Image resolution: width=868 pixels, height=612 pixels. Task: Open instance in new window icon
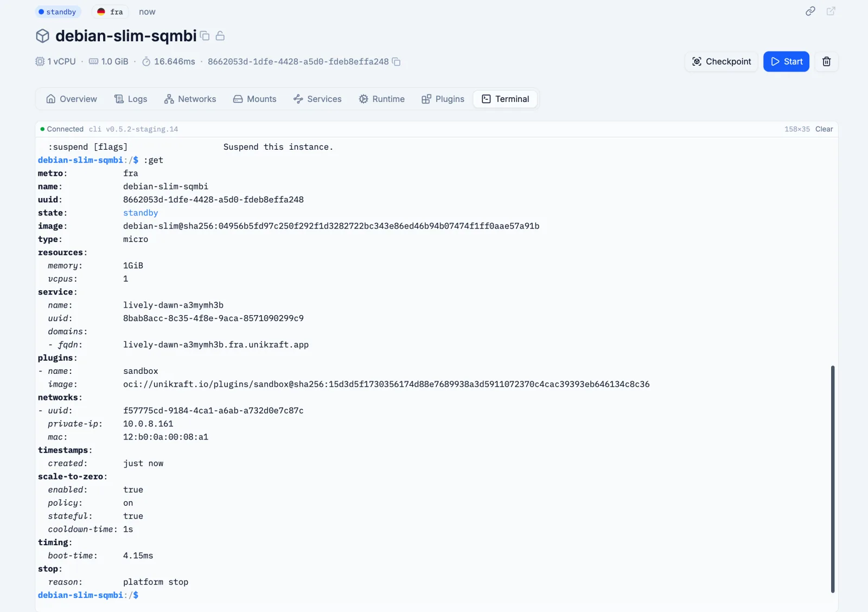(831, 11)
